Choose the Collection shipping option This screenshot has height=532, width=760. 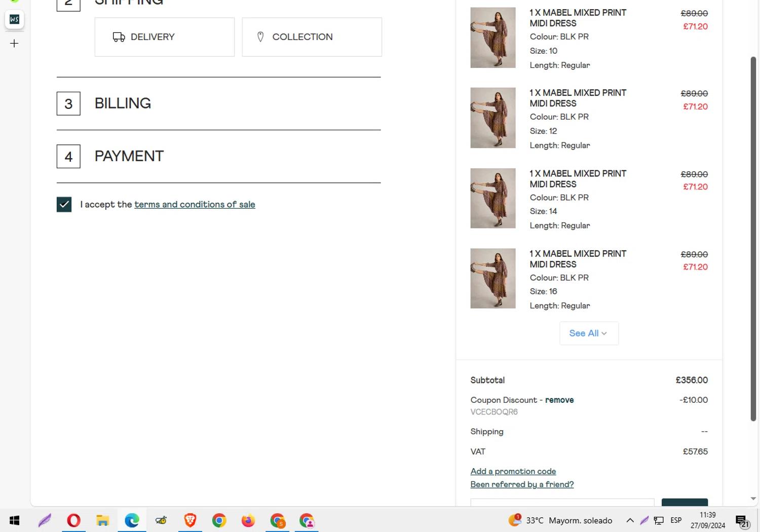click(x=312, y=37)
